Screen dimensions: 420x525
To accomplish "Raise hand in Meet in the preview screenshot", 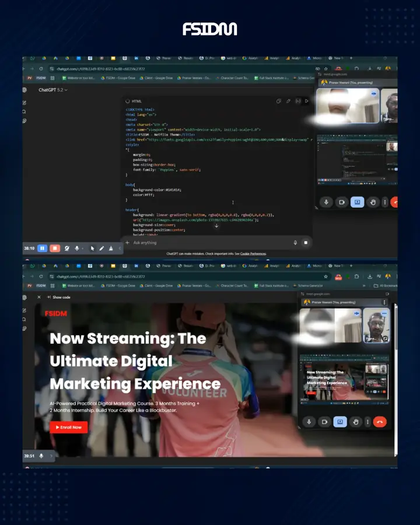I will (356, 422).
